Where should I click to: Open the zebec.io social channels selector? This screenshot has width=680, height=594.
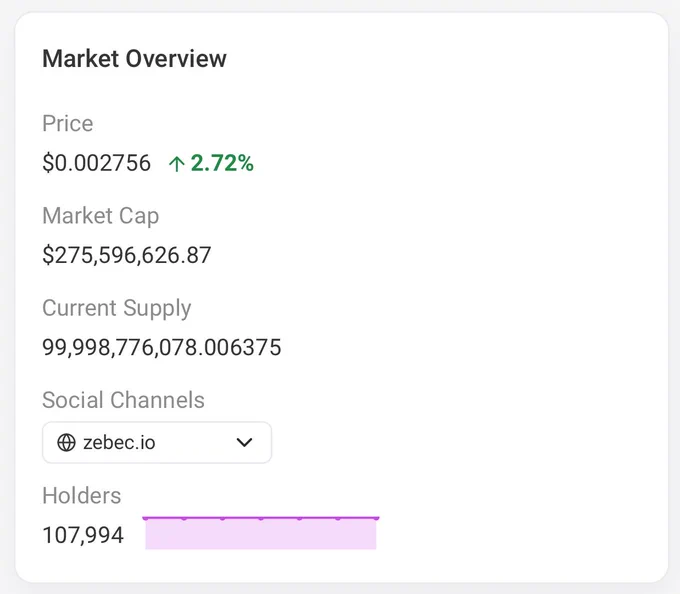(157, 443)
